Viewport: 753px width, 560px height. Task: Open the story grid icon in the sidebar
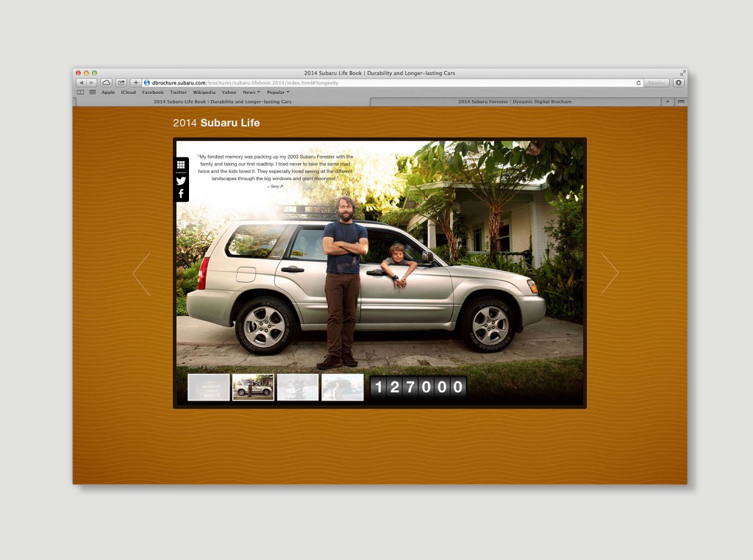(x=181, y=165)
